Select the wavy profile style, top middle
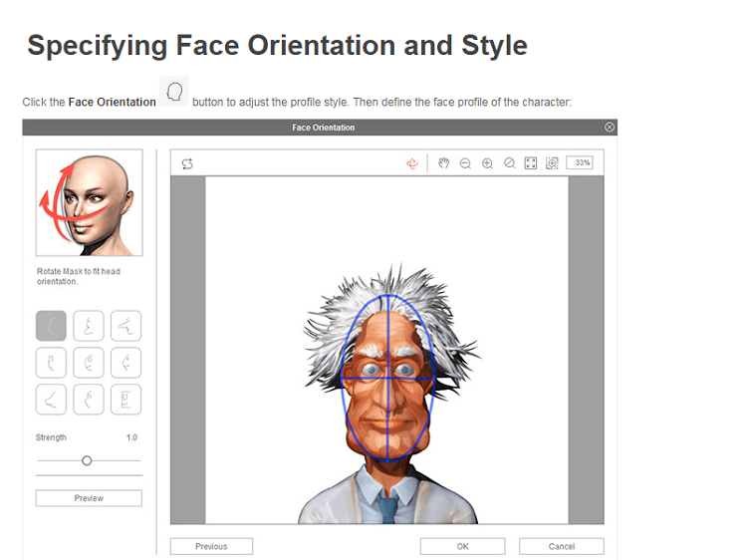This screenshot has width=747, height=560. 88,326
